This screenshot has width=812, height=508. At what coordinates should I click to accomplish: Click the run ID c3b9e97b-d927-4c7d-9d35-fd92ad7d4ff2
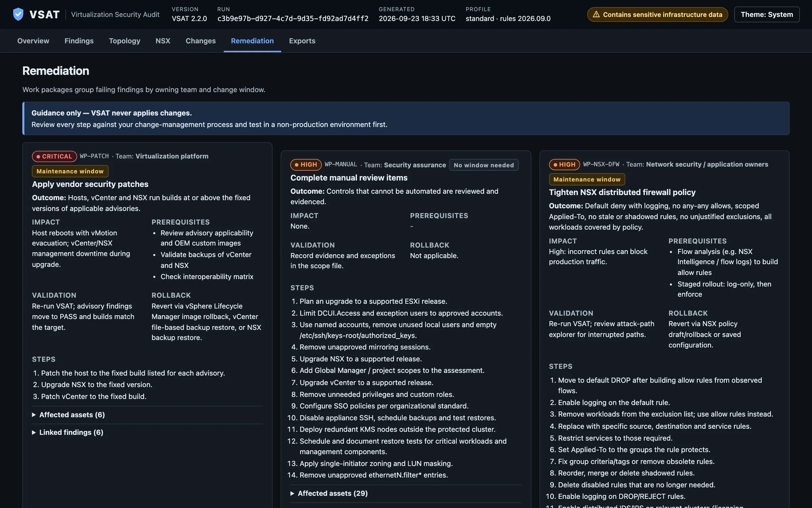pos(293,19)
